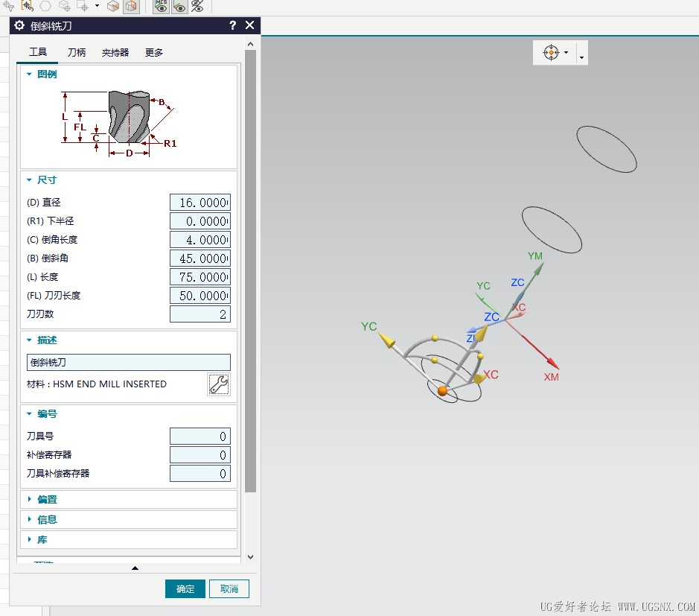This screenshot has height=616, width=699.
Task: Open dropdown arrow beside orient view icon
Action: pos(566,53)
